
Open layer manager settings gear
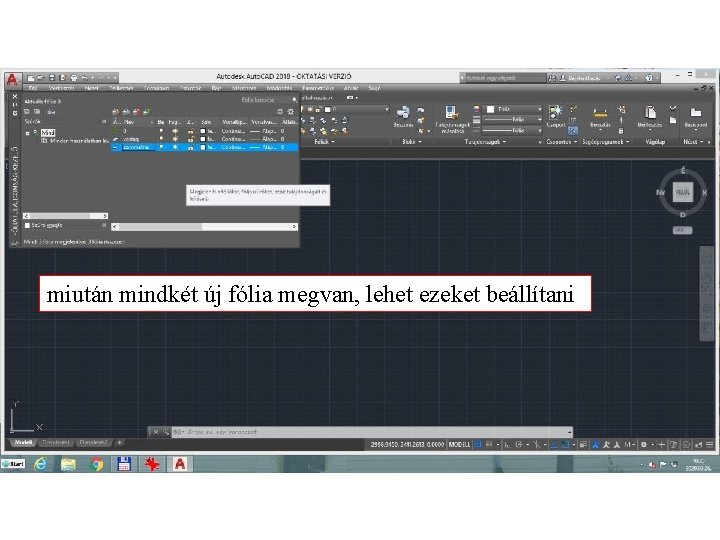click(291, 112)
